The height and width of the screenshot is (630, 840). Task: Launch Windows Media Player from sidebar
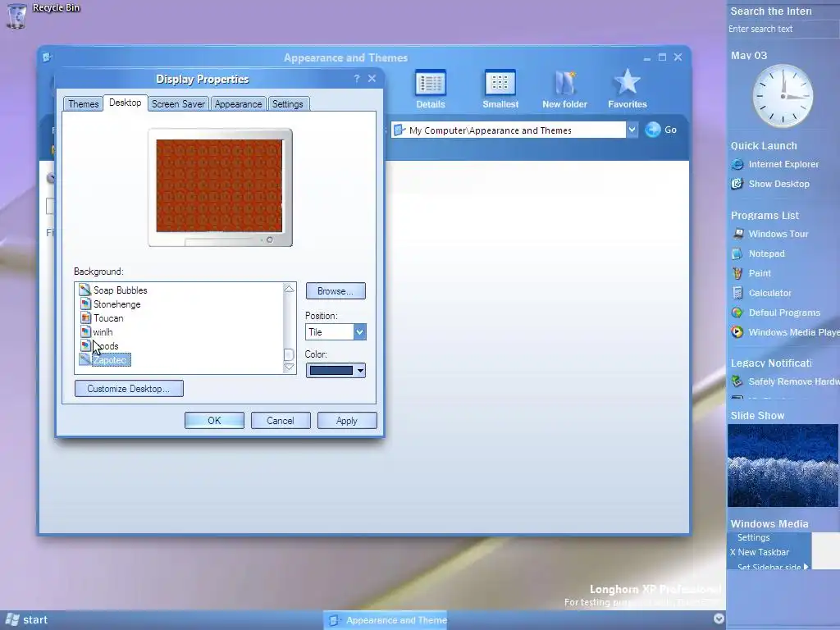coord(785,332)
